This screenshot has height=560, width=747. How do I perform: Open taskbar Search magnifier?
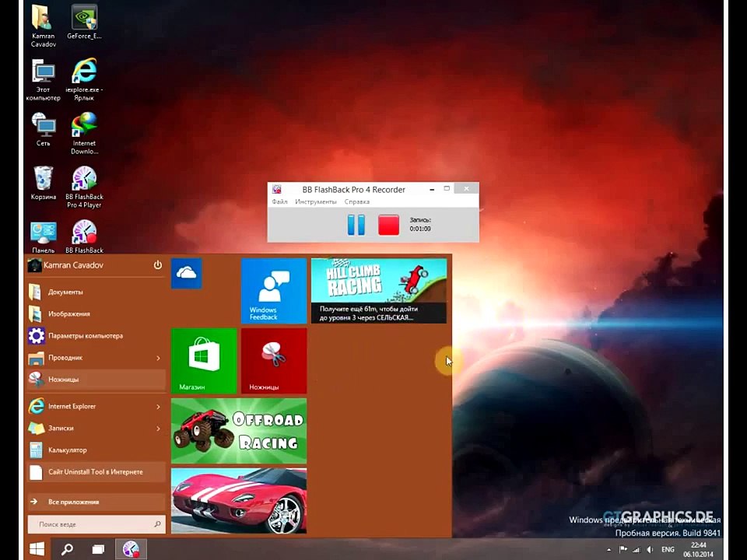(x=67, y=550)
